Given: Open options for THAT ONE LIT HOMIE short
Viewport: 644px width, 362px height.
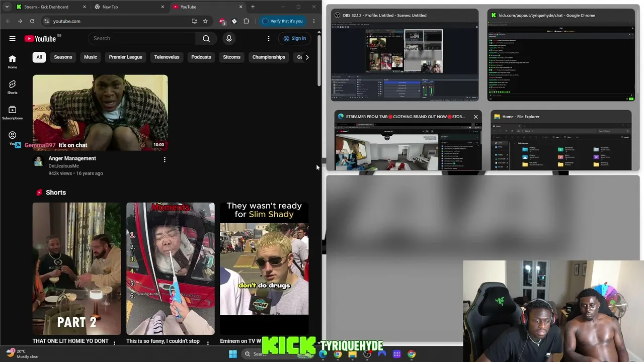Looking at the screenshot, I should point(114,343).
